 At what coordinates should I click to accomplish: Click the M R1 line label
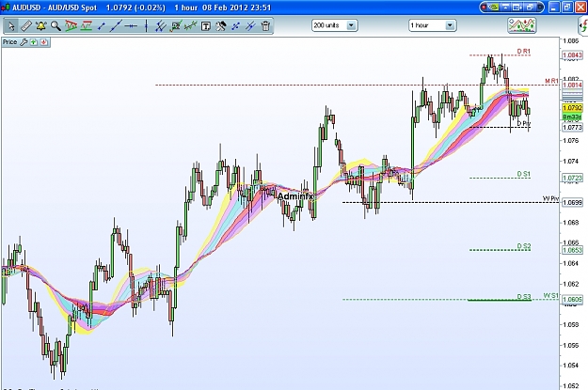click(551, 81)
